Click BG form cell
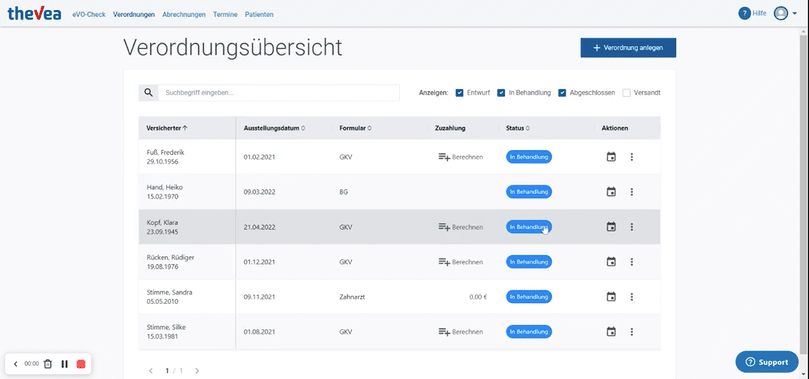809x379 pixels. tap(343, 192)
